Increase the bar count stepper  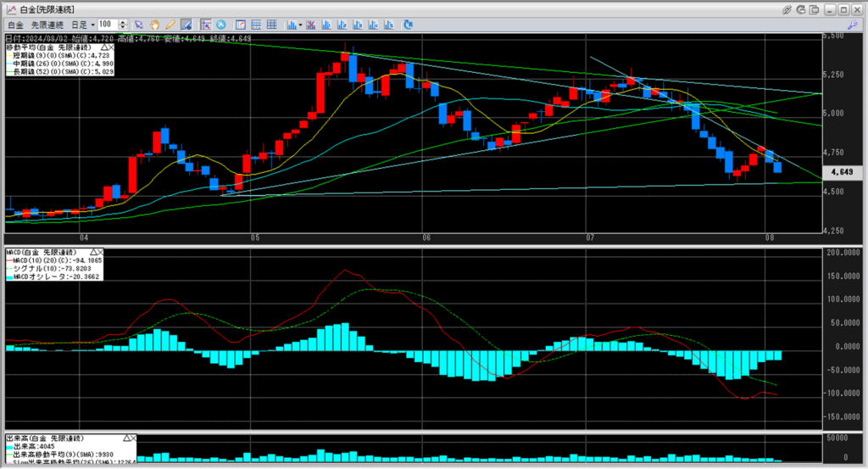[x=125, y=22]
